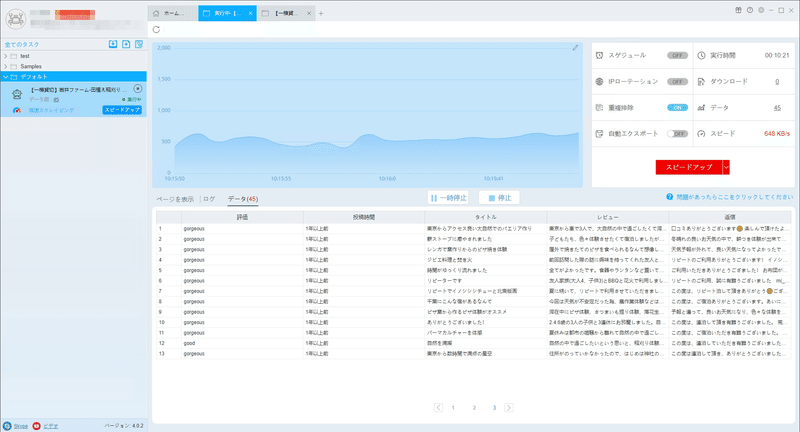Switch to the home tab

pyautogui.click(x=172, y=13)
